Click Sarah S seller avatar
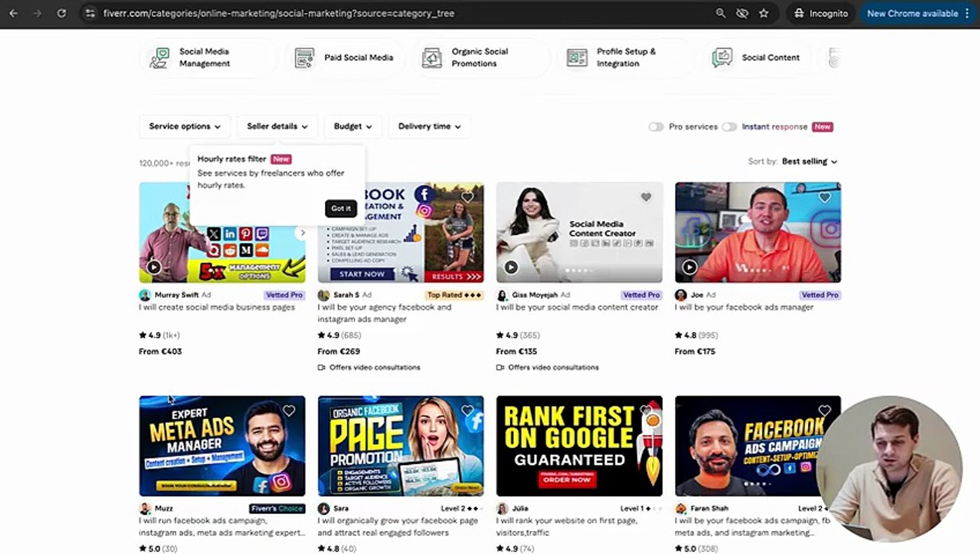Viewport: 980px width, 555px height. coord(324,295)
